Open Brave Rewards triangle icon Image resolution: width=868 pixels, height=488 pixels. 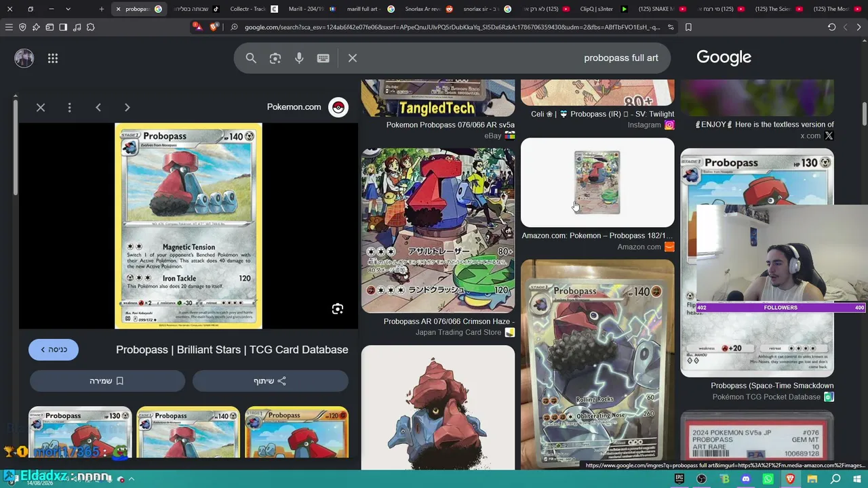click(197, 27)
